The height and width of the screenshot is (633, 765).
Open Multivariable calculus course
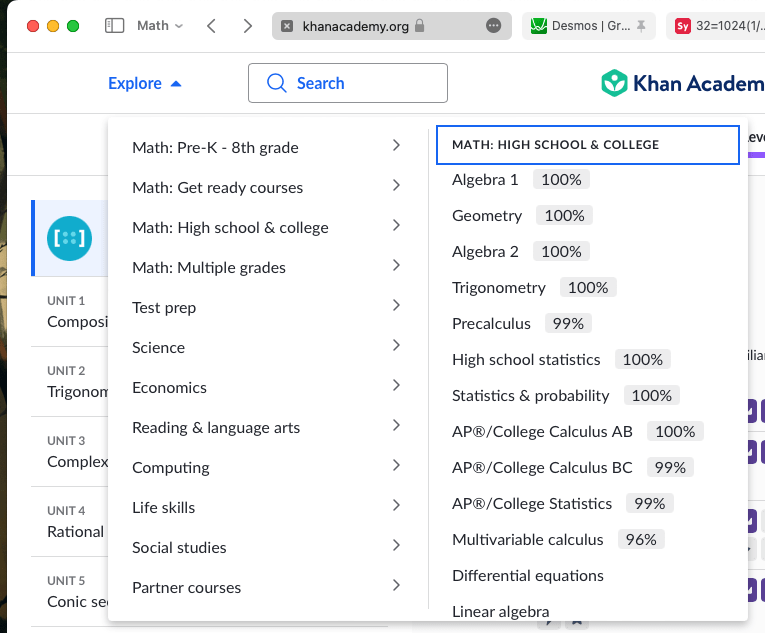click(527, 540)
